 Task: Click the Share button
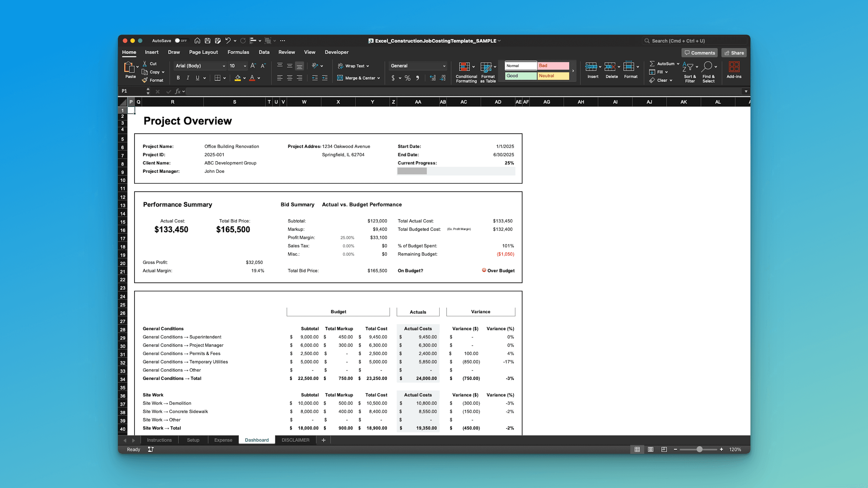[734, 53]
